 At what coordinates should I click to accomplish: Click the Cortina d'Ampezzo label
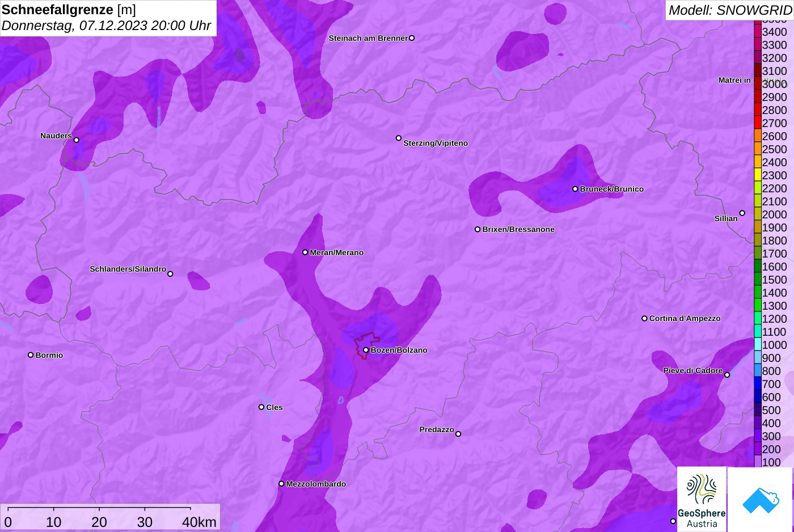pos(685,318)
